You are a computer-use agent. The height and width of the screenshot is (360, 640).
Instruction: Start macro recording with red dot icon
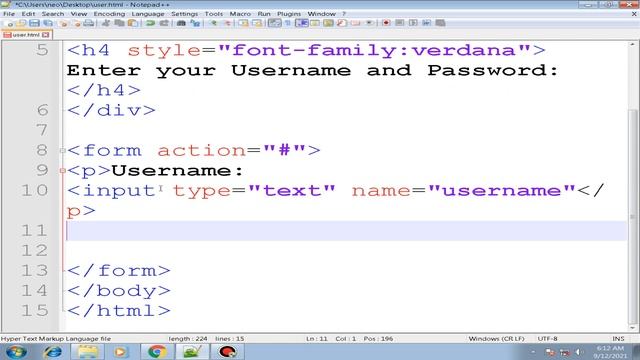386,23
